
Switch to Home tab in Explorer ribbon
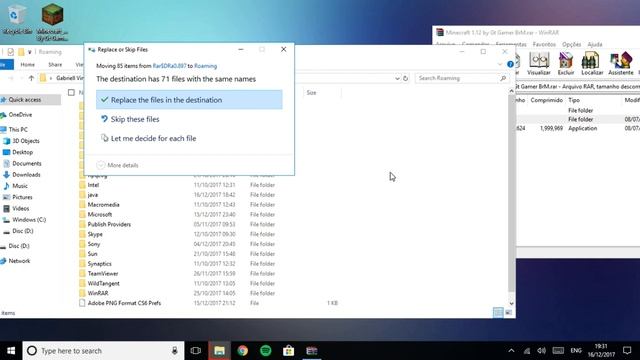(27, 64)
